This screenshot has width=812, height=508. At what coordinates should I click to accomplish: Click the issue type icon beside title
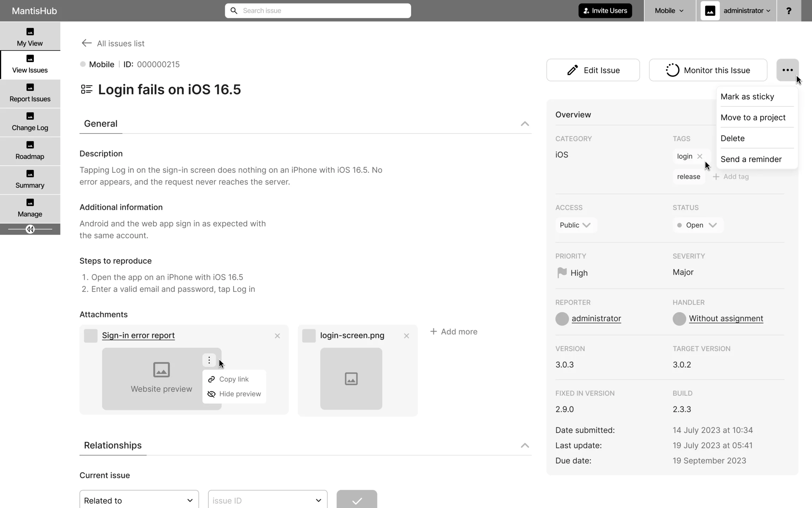click(x=86, y=89)
